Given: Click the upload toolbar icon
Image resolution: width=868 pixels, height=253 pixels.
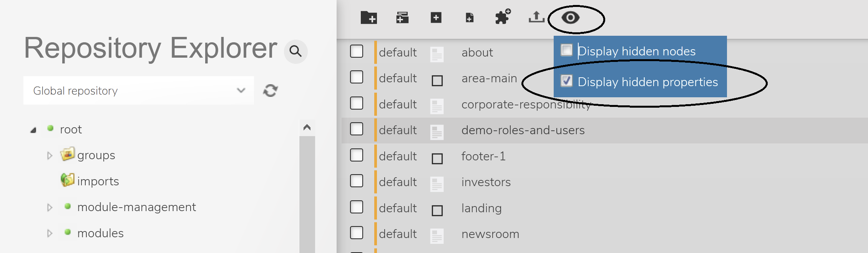Looking at the screenshot, I should 536,17.
